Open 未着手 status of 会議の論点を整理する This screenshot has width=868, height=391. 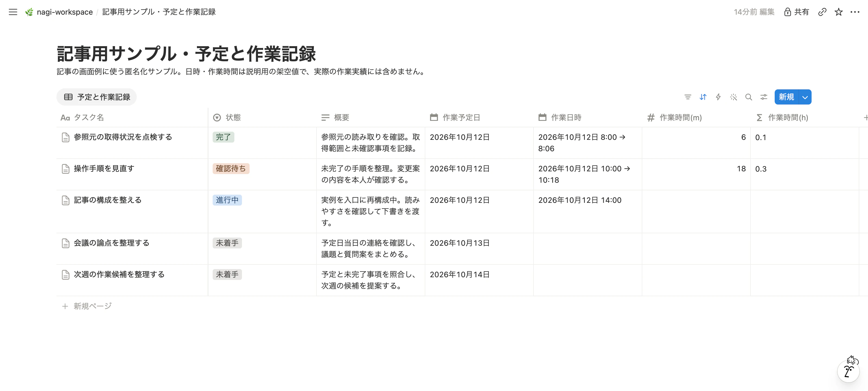tap(227, 243)
